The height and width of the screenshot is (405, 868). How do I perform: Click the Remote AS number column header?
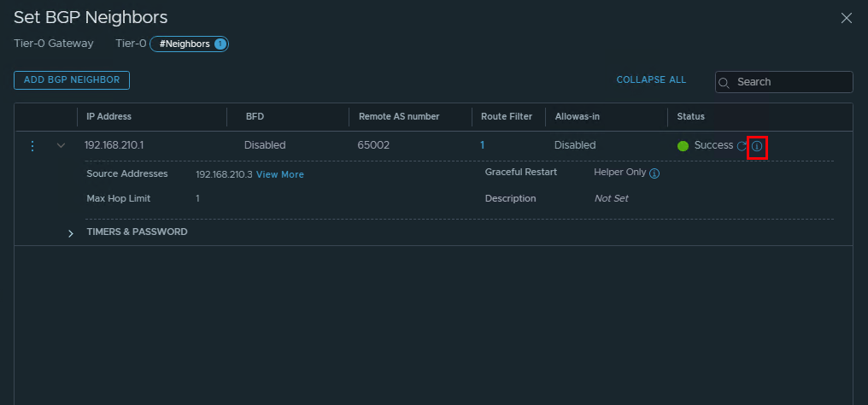(398, 116)
